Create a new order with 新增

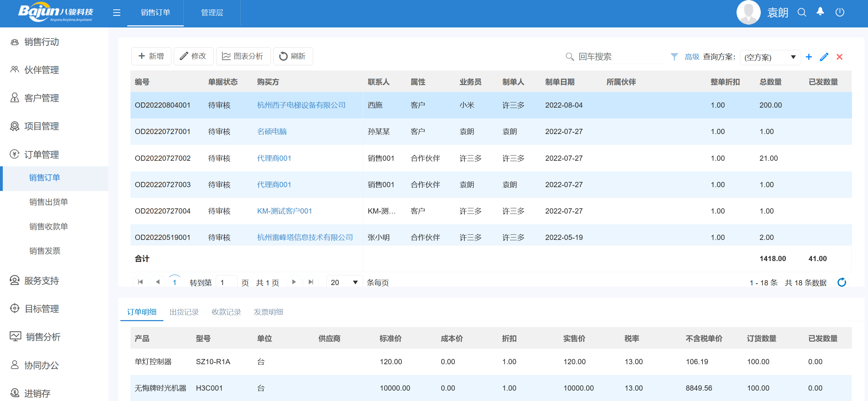151,56
